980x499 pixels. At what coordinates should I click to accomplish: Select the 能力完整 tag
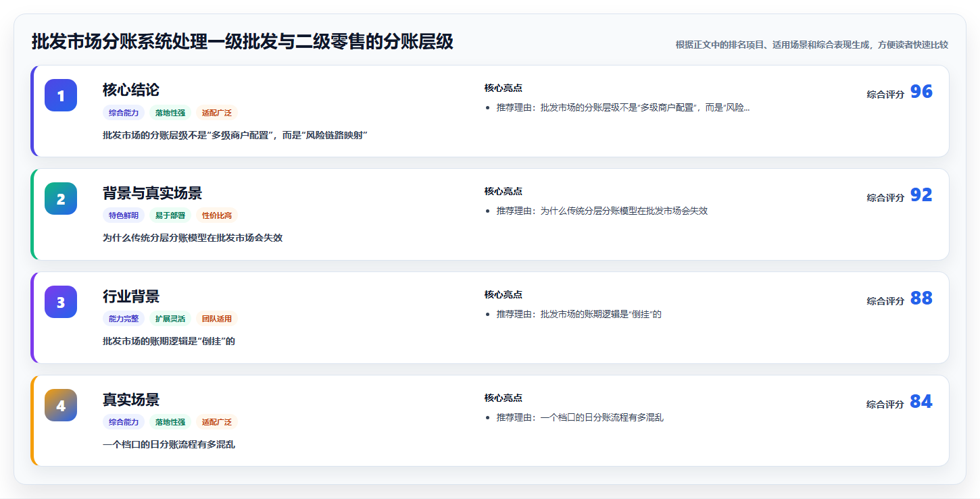(x=124, y=319)
